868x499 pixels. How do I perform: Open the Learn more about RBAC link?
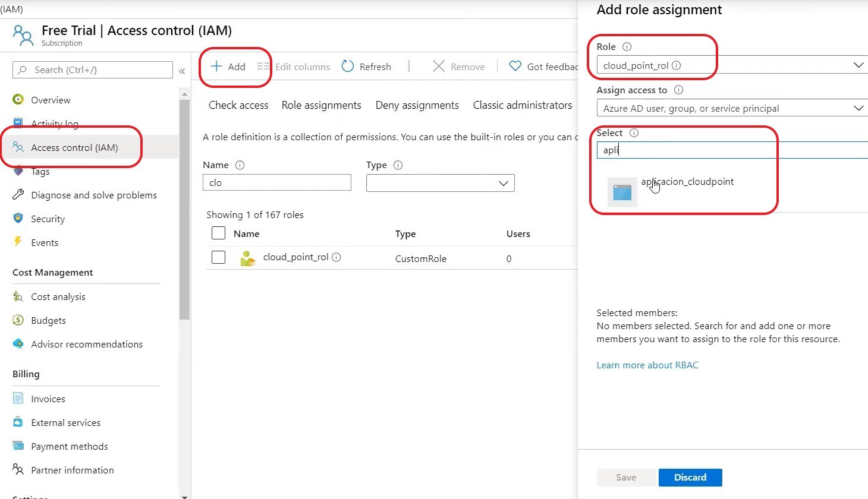tap(647, 365)
